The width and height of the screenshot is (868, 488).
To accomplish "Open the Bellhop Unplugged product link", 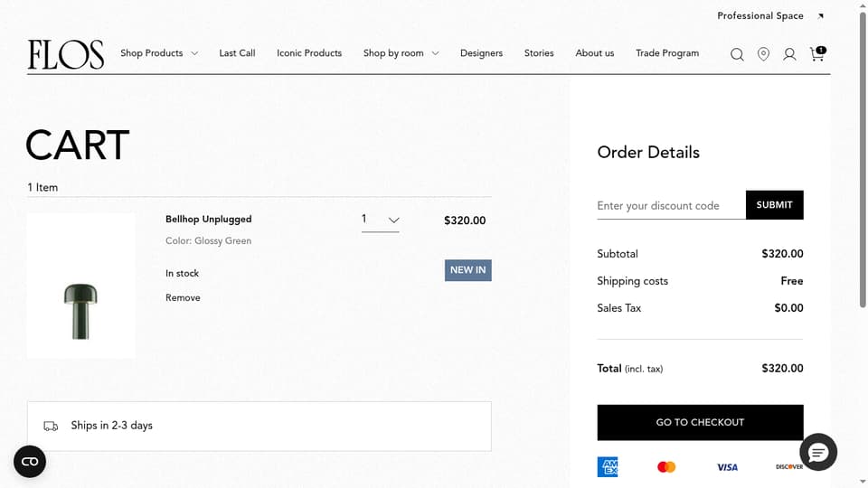I will [x=208, y=219].
